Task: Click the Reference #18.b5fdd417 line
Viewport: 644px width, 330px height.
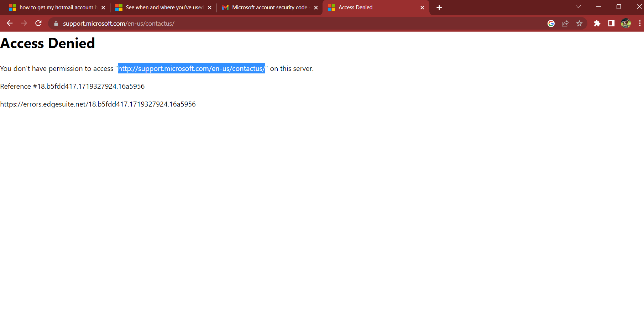Action: pyautogui.click(x=72, y=86)
